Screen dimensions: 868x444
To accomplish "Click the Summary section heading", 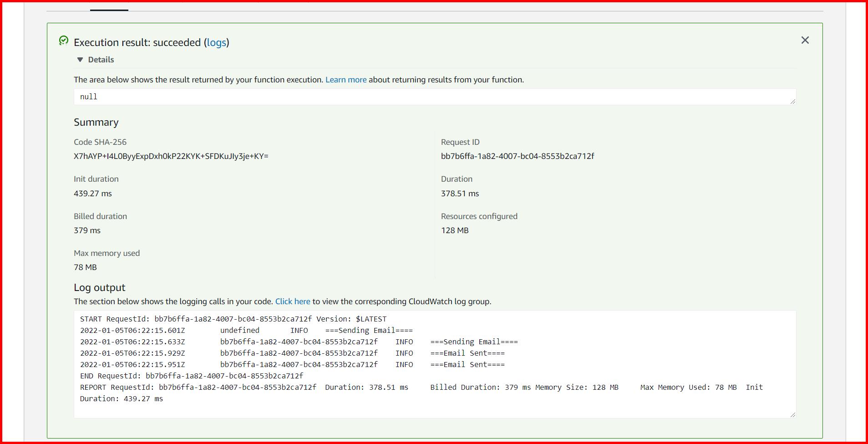I will click(96, 122).
